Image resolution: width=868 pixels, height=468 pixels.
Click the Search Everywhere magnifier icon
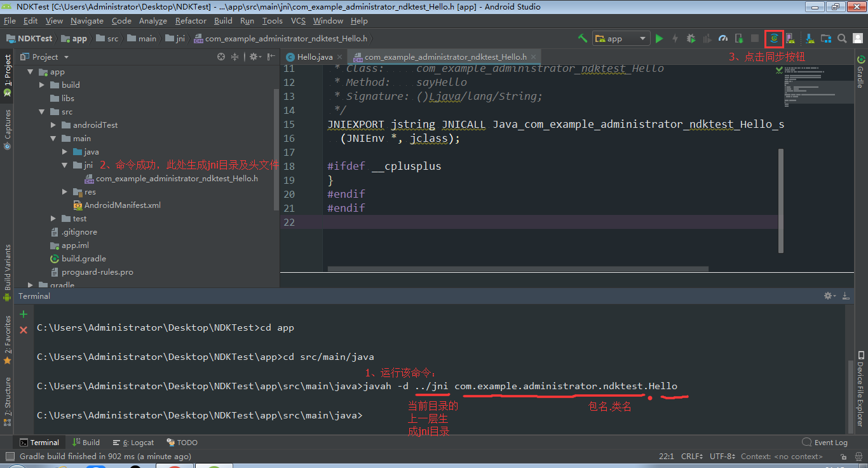[842, 38]
